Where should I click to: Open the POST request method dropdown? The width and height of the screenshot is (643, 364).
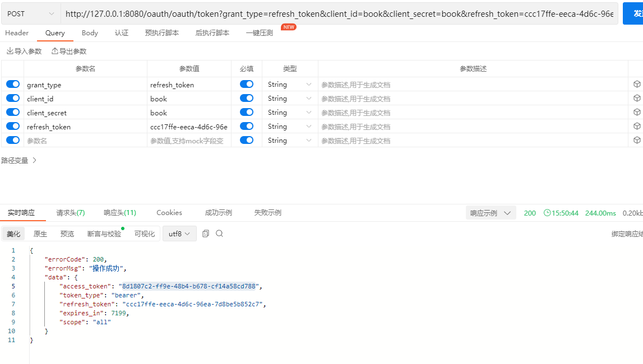[30, 13]
